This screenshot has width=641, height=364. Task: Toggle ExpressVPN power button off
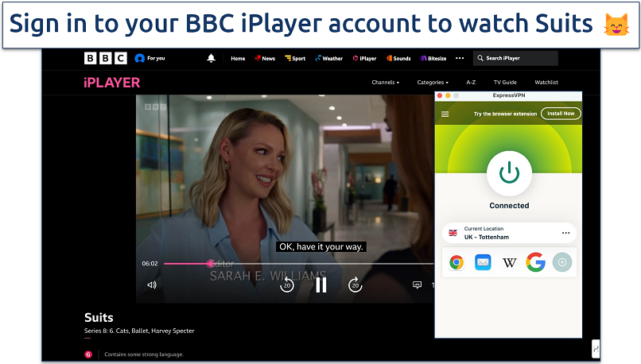[x=509, y=173]
